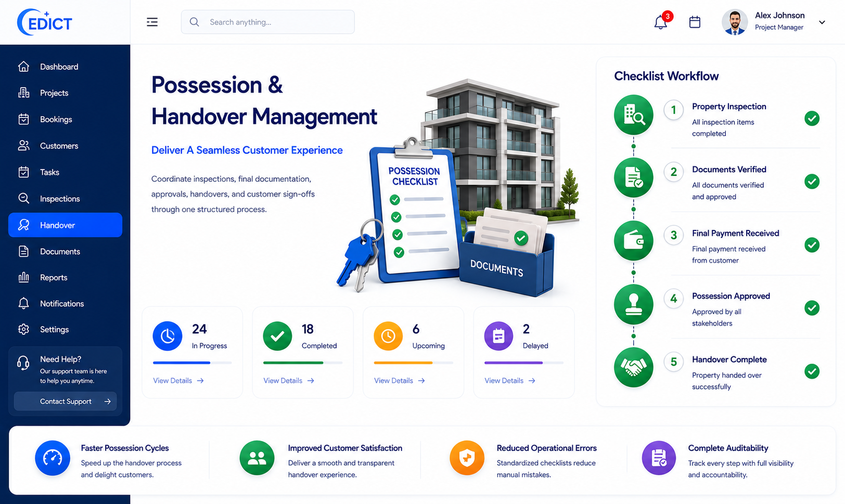Click the Upcoming orange clock icon
Screen dimensions: 845x504
coord(388,336)
